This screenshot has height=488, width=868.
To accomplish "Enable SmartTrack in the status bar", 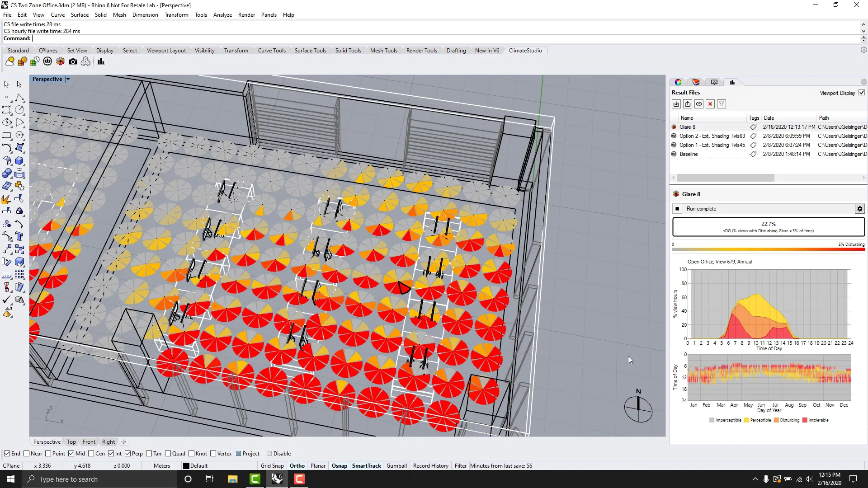I will coord(366,465).
